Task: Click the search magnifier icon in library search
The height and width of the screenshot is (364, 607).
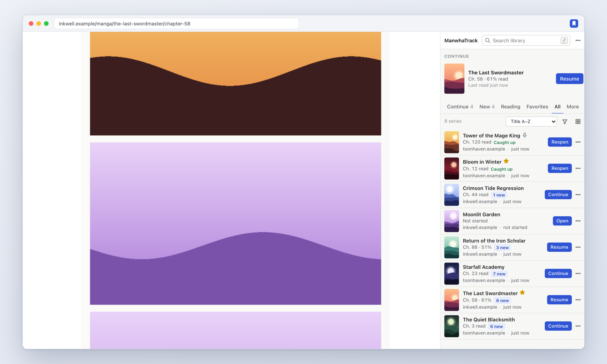Action: pos(487,40)
